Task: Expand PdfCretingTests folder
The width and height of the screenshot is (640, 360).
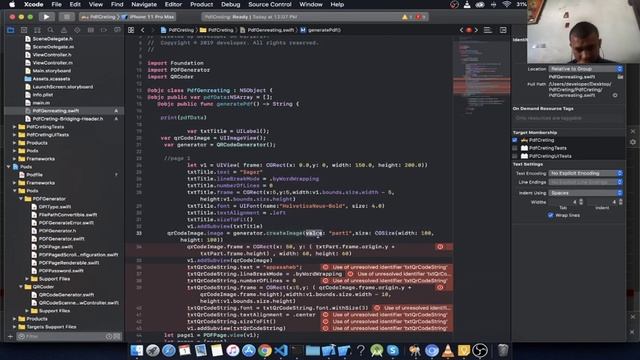Action: 15,127
